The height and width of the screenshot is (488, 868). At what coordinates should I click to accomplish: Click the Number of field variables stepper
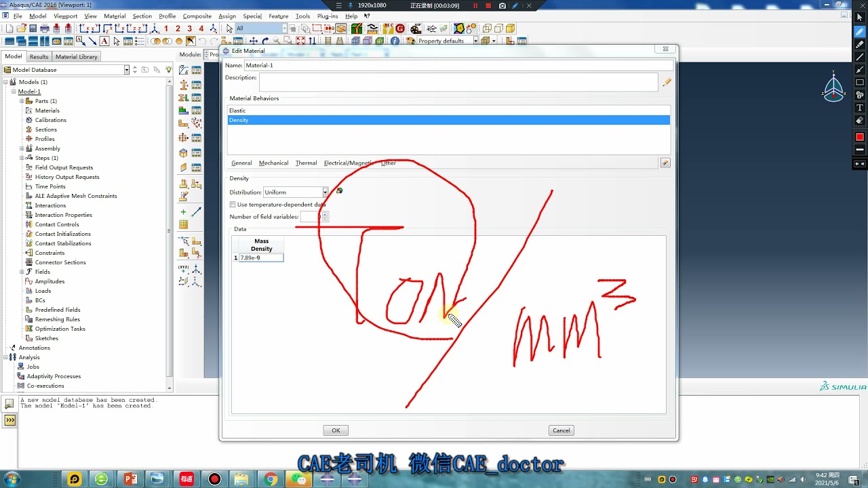(325, 217)
